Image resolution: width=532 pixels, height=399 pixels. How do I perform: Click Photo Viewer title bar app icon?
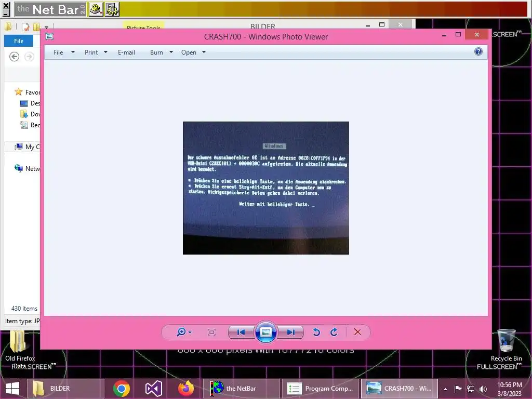(x=49, y=36)
